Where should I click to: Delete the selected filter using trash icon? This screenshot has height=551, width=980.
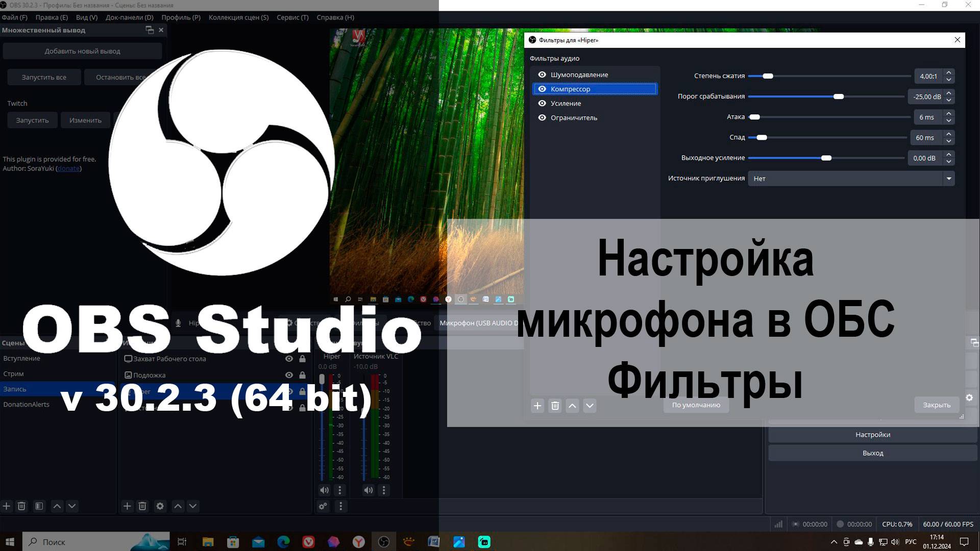click(555, 406)
